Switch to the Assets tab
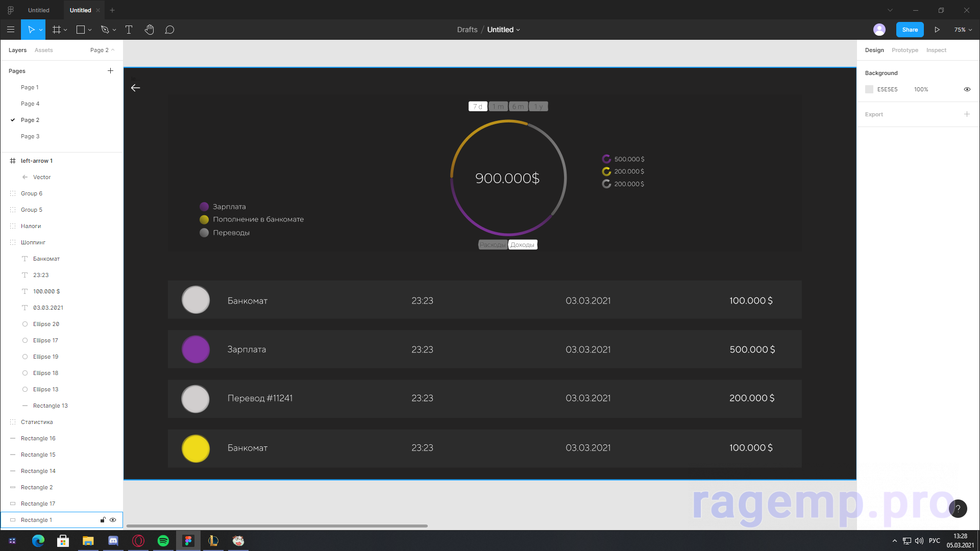 point(43,50)
